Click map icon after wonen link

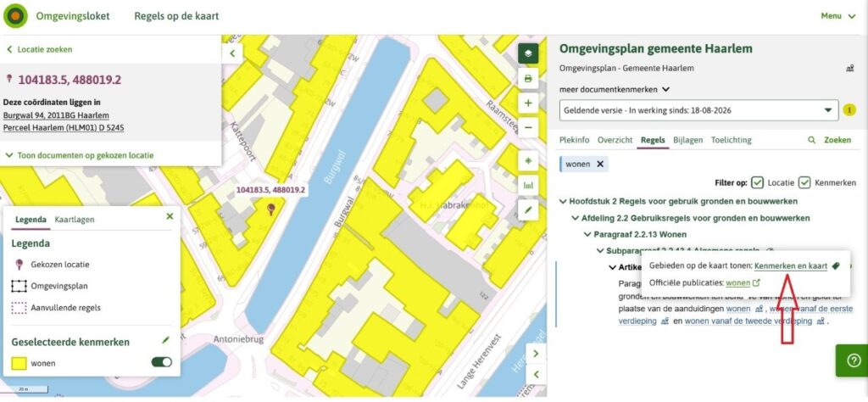tap(759, 309)
